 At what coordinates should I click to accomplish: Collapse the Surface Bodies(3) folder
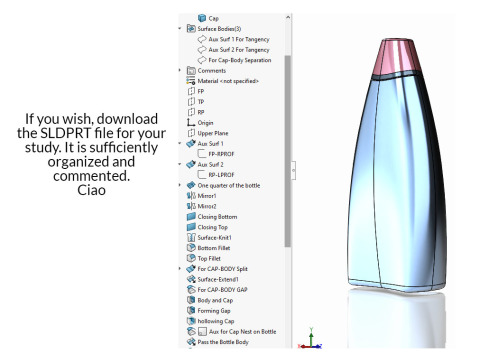(x=180, y=29)
